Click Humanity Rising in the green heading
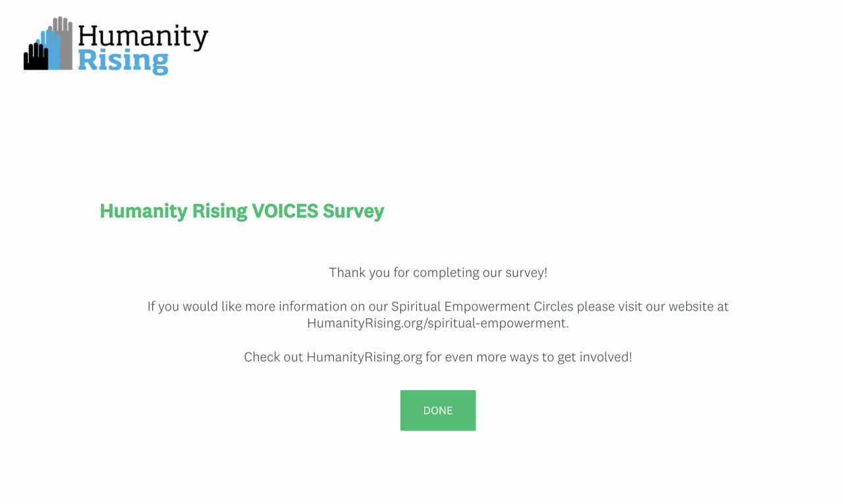Image resolution: width=843 pixels, height=504 pixels. click(x=173, y=211)
